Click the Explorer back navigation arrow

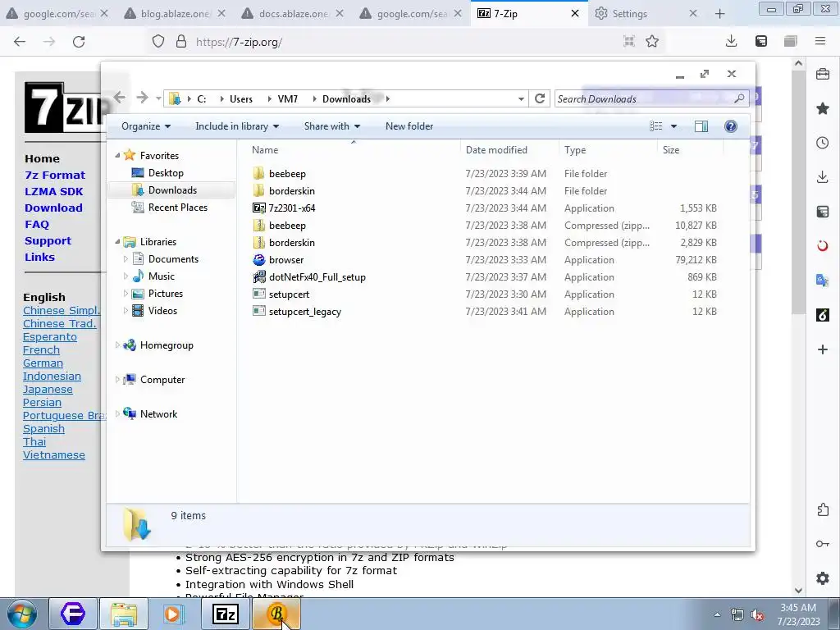click(120, 98)
